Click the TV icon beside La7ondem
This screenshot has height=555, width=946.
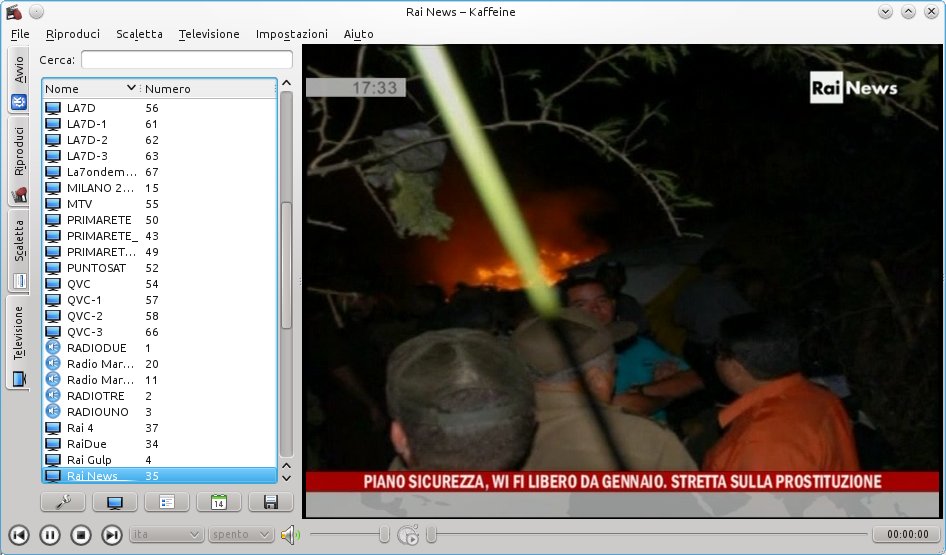click(x=53, y=172)
